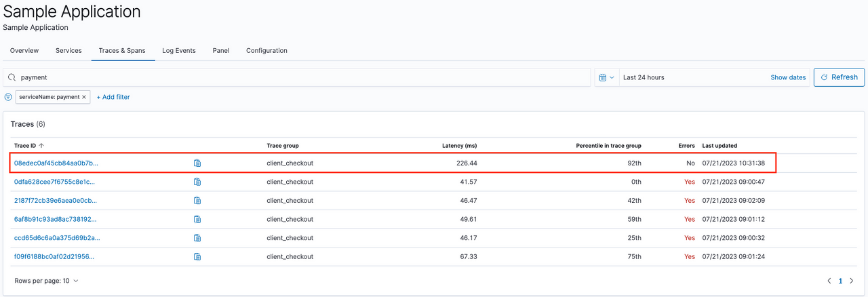The image size is (868, 297).
Task: Sort by Percentile in trace group column
Action: tap(608, 146)
